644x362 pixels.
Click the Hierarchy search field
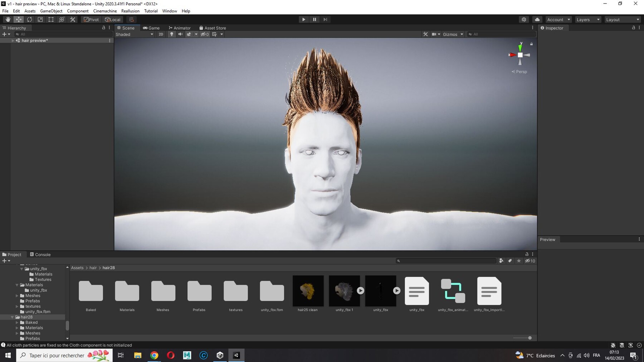(x=63, y=34)
